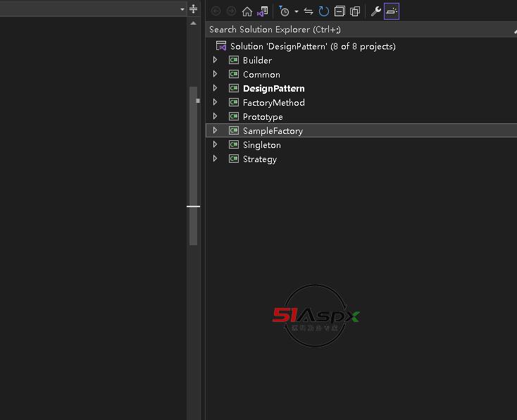517x420 pixels.
Task: Expand the SampleFactory project
Action: [216, 130]
